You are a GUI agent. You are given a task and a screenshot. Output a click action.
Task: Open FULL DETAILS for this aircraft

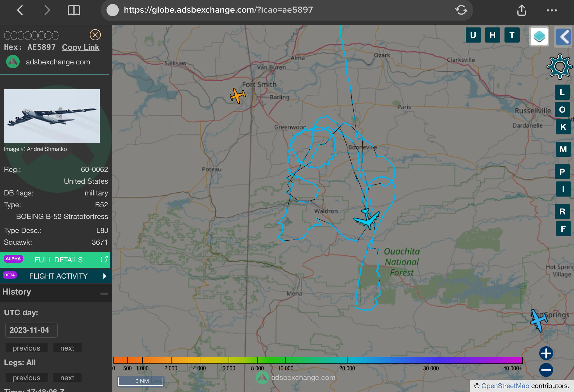click(x=55, y=260)
